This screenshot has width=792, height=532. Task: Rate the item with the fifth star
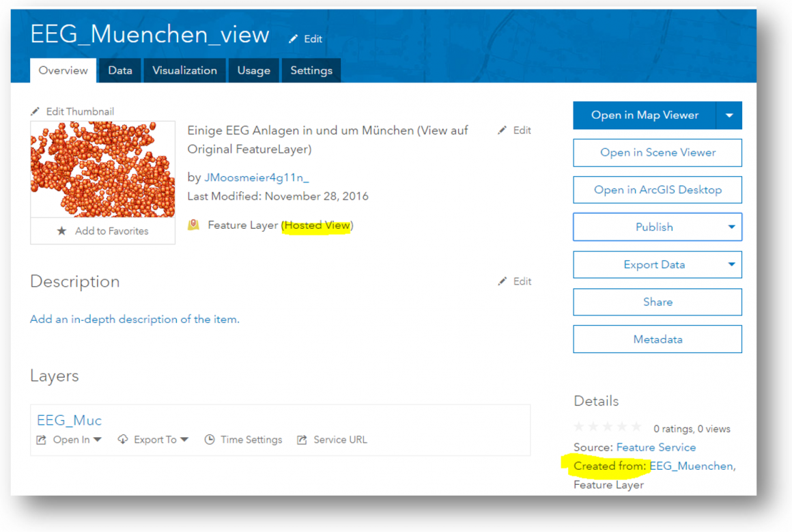[x=636, y=427]
